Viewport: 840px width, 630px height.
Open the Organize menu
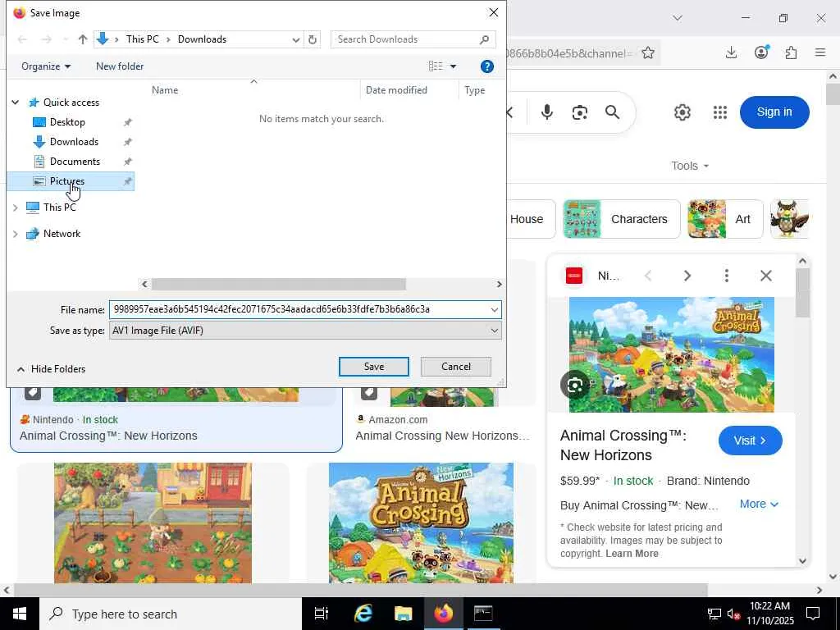point(46,66)
